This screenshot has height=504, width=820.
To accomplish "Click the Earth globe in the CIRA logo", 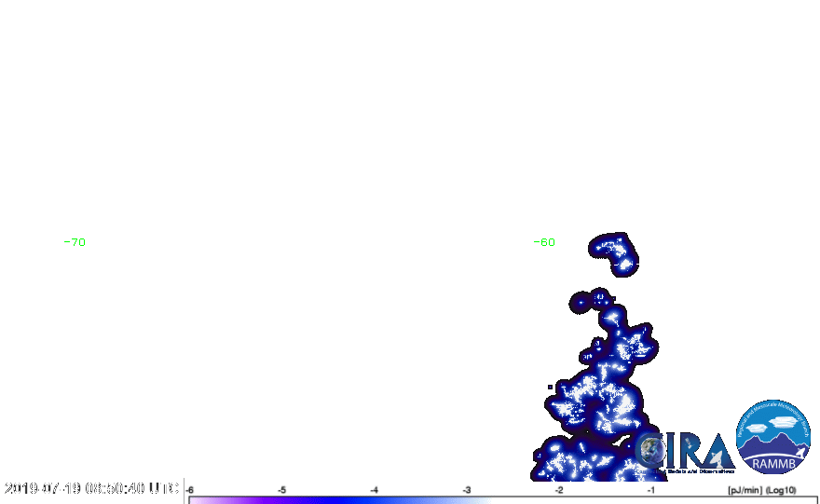I will 653,451.
